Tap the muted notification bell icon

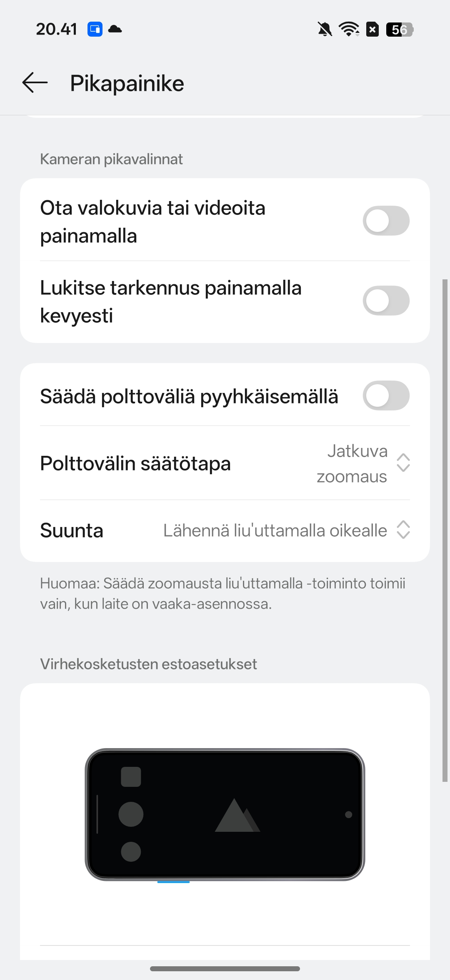point(325,29)
